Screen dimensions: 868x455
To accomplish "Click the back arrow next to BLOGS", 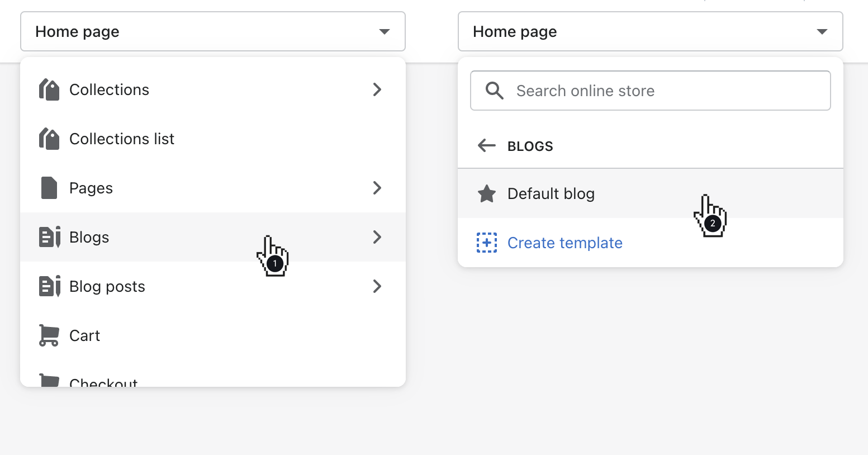I will pos(486,145).
